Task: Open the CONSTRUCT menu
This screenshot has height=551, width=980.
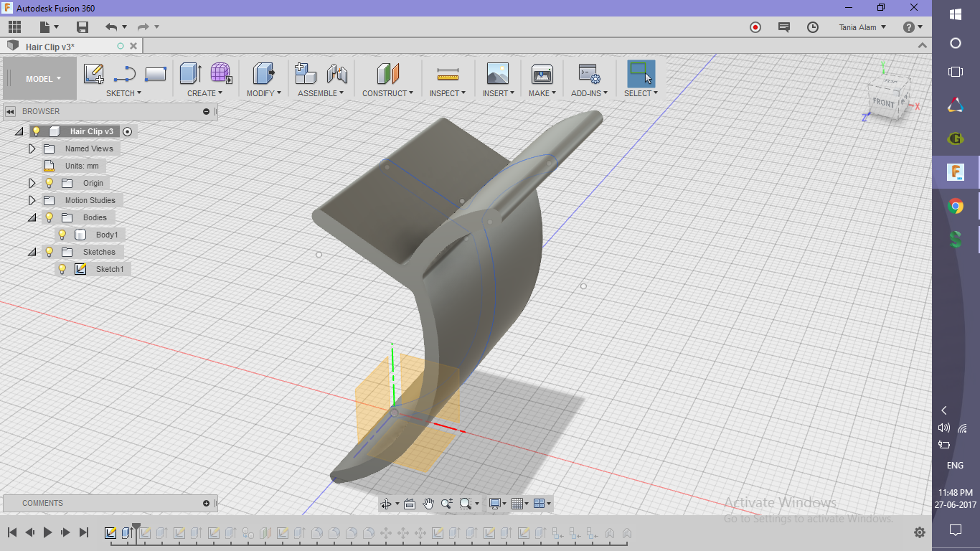Action: click(387, 93)
